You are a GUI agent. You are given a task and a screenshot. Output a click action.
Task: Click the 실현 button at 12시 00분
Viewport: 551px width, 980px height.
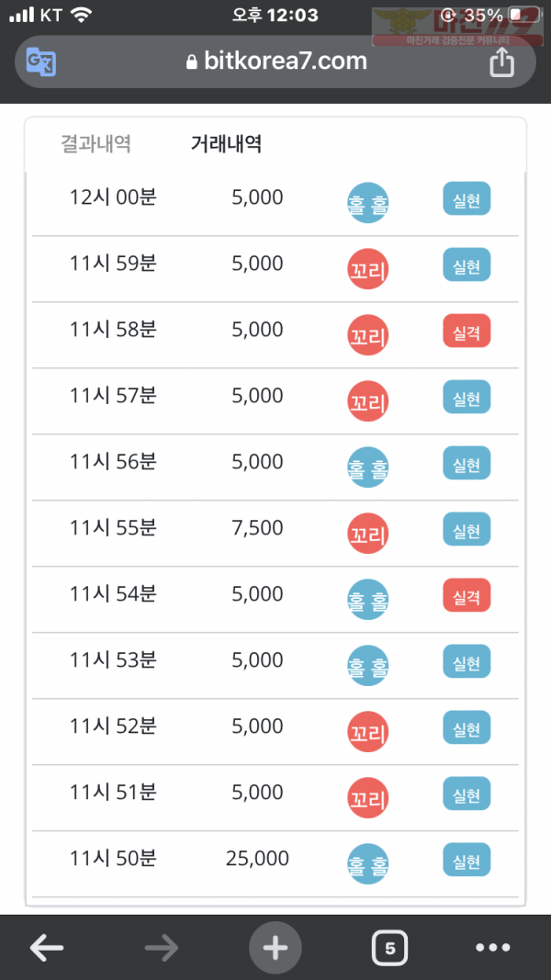tap(467, 198)
